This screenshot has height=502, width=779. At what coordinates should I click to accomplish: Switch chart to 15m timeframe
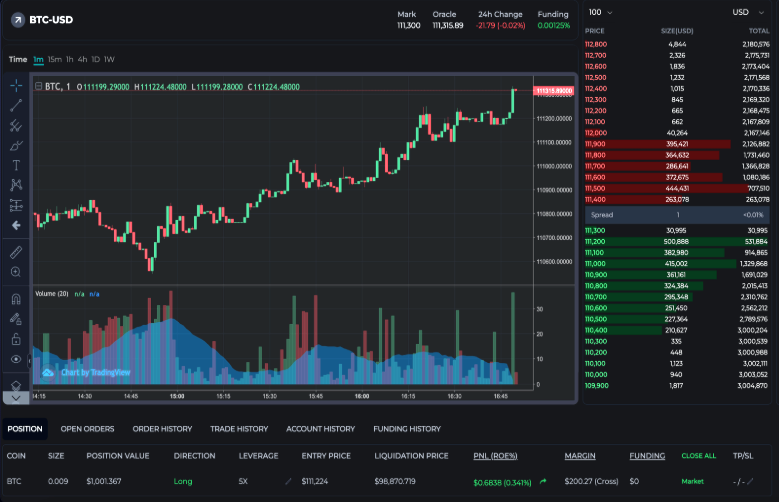point(55,59)
